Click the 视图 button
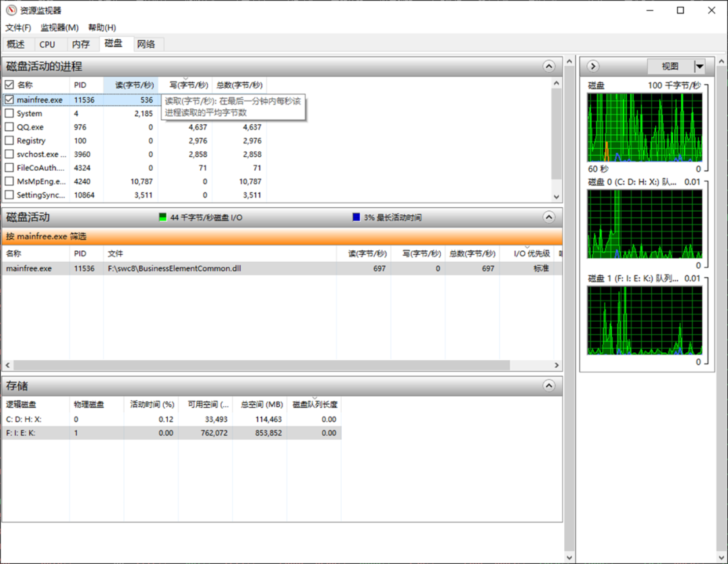The image size is (728, 564). click(x=669, y=66)
